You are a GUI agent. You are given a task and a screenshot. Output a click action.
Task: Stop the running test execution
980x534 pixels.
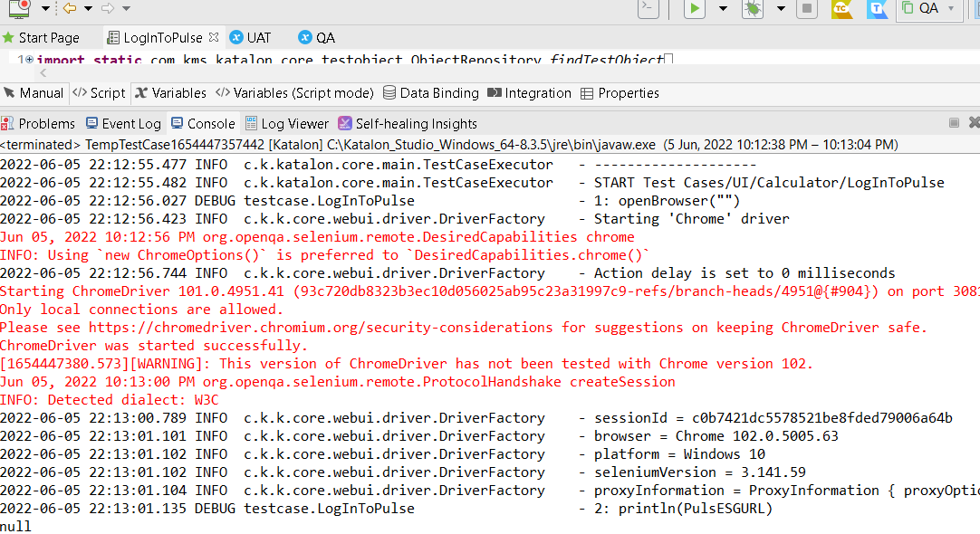806,10
